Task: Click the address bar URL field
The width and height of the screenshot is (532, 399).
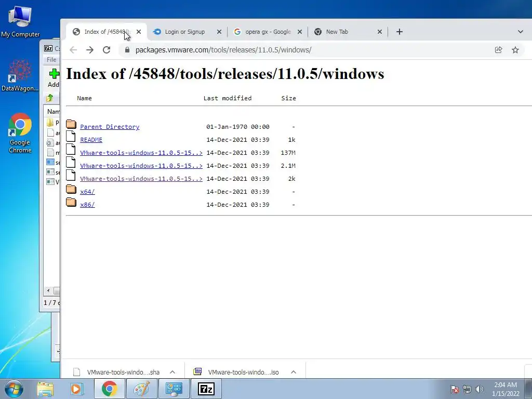Action: pyautogui.click(x=305, y=50)
